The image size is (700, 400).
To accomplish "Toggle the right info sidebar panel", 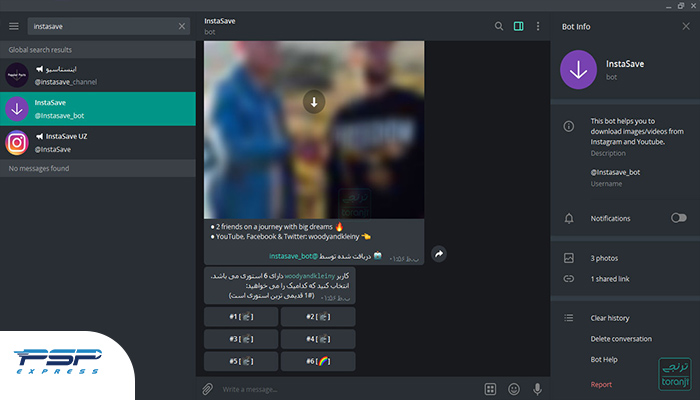I will (x=518, y=26).
